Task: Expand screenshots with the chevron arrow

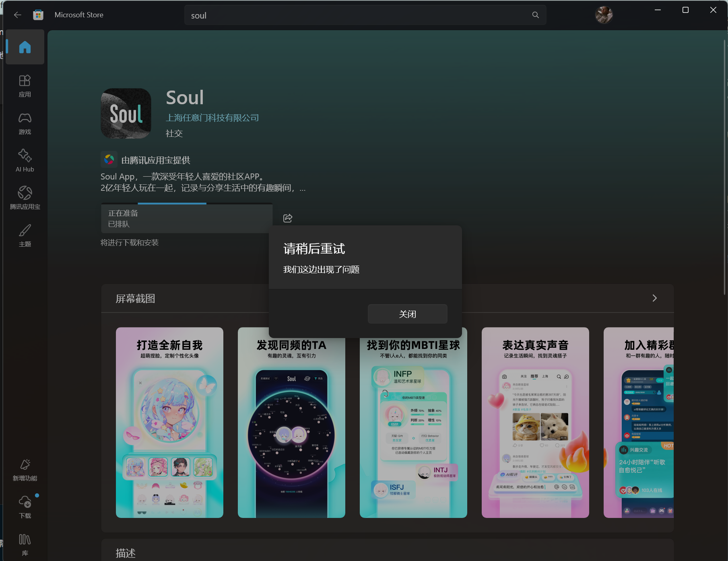Action: tap(654, 298)
